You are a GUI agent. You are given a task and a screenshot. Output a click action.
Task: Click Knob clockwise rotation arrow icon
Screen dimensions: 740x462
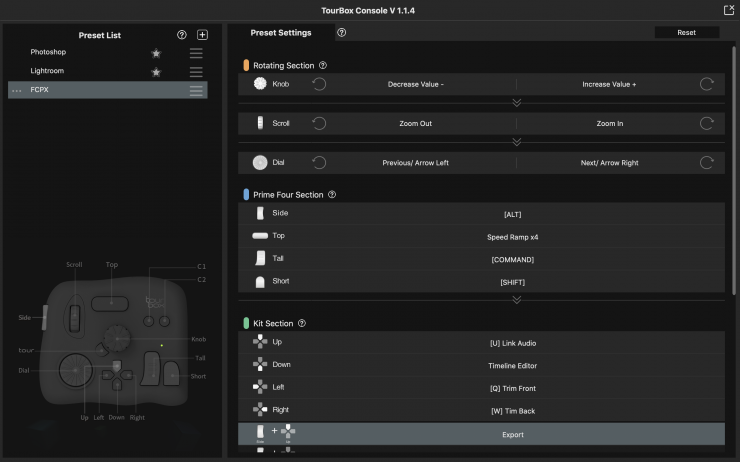click(707, 84)
